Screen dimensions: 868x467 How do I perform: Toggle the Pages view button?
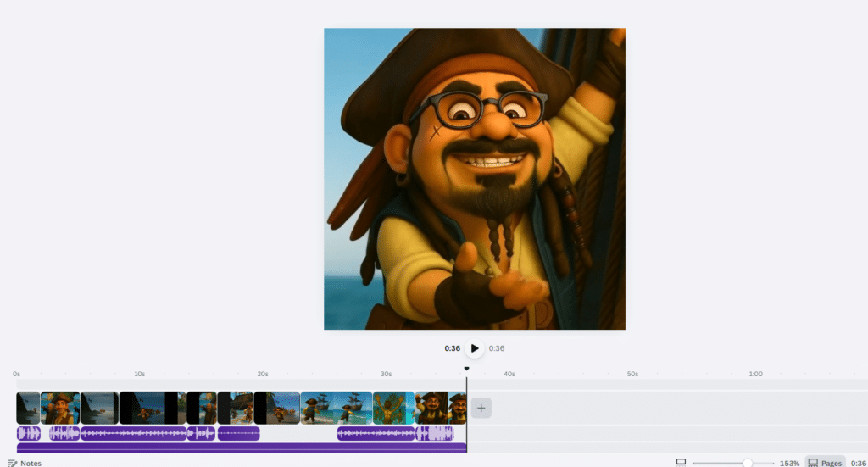[825, 463]
